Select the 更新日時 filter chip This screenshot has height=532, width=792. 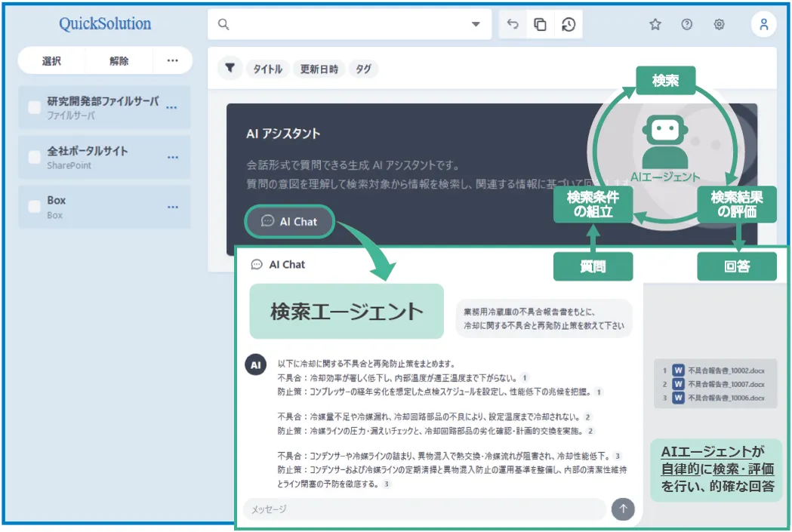point(319,69)
